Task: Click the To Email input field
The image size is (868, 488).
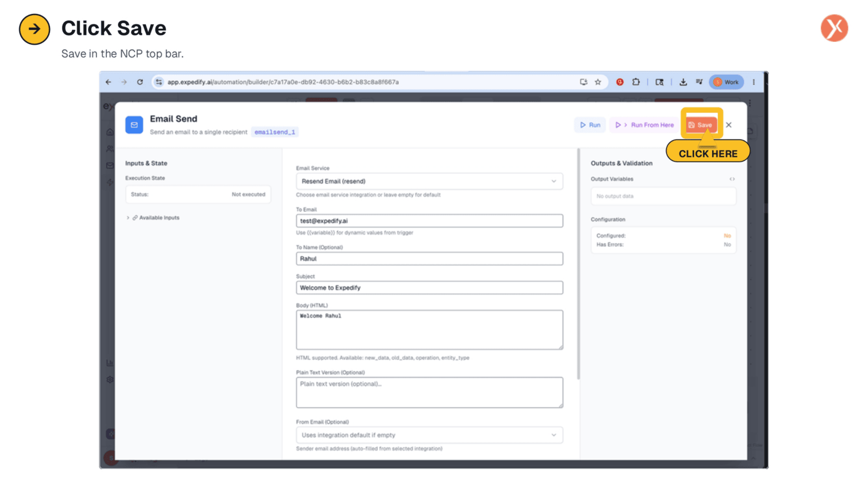Action: click(x=429, y=221)
